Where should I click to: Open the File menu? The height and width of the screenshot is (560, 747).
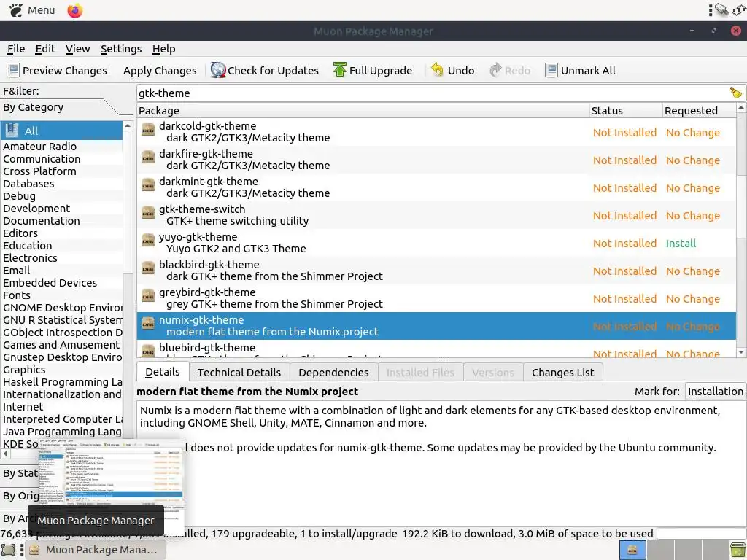16,49
